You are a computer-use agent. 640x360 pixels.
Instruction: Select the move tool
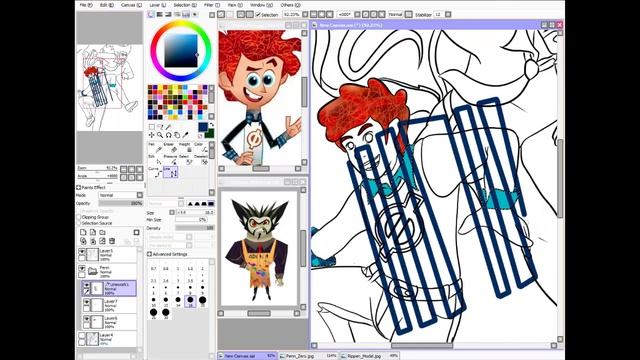(x=151, y=135)
